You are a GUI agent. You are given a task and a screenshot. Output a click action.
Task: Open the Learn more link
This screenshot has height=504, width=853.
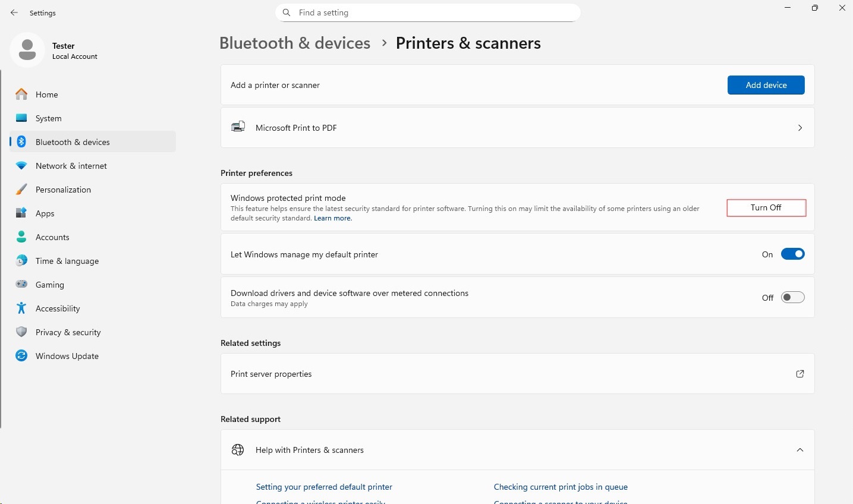pyautogui.click(x=333, y=218)
